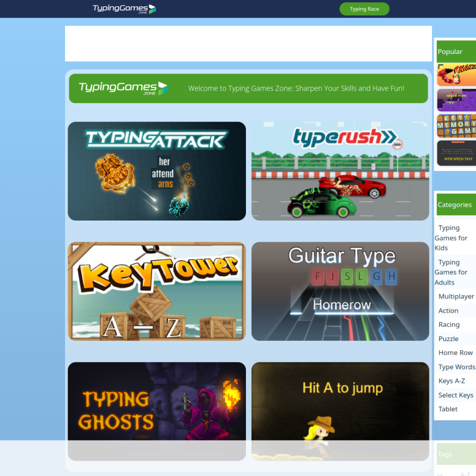
Task: Launch the KeyTower A-Z game
Action: 157,291
